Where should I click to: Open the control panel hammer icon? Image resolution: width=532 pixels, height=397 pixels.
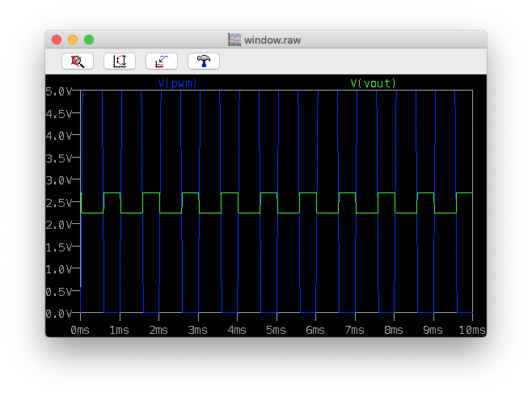204,61
